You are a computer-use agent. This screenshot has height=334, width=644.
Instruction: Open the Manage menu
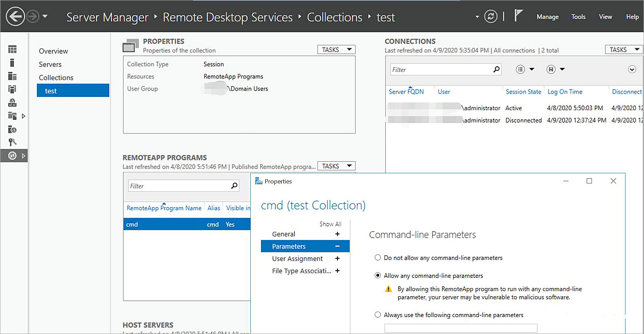[x=548, y=17]
